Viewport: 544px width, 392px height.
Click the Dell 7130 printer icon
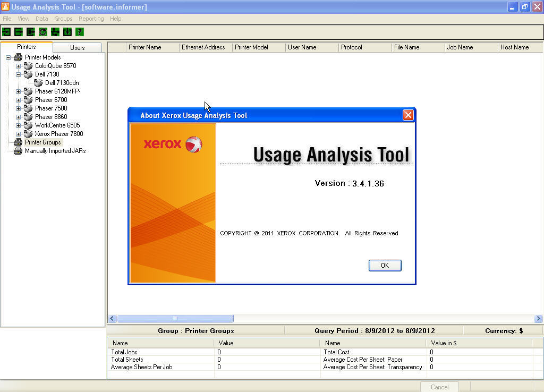point(28,74)
